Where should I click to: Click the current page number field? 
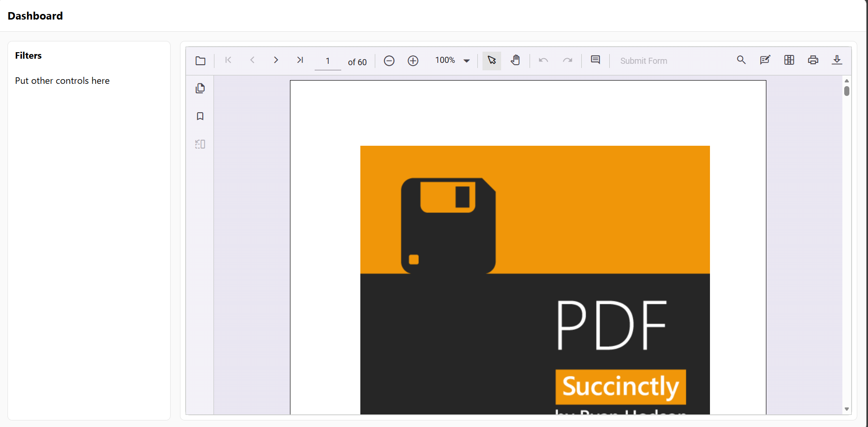[x=328, y=61]
